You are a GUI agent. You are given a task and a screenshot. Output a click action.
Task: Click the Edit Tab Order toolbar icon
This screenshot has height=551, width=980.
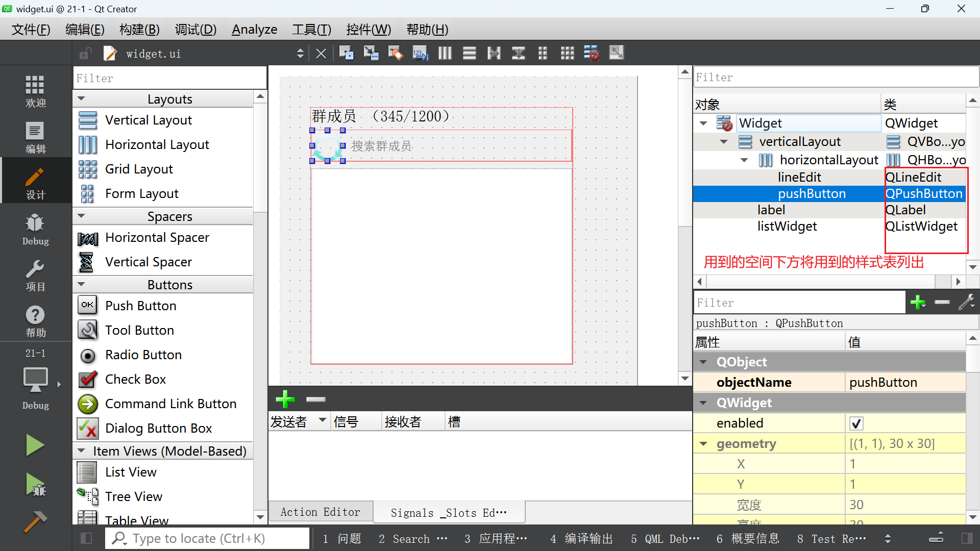[x=420, y=53]
